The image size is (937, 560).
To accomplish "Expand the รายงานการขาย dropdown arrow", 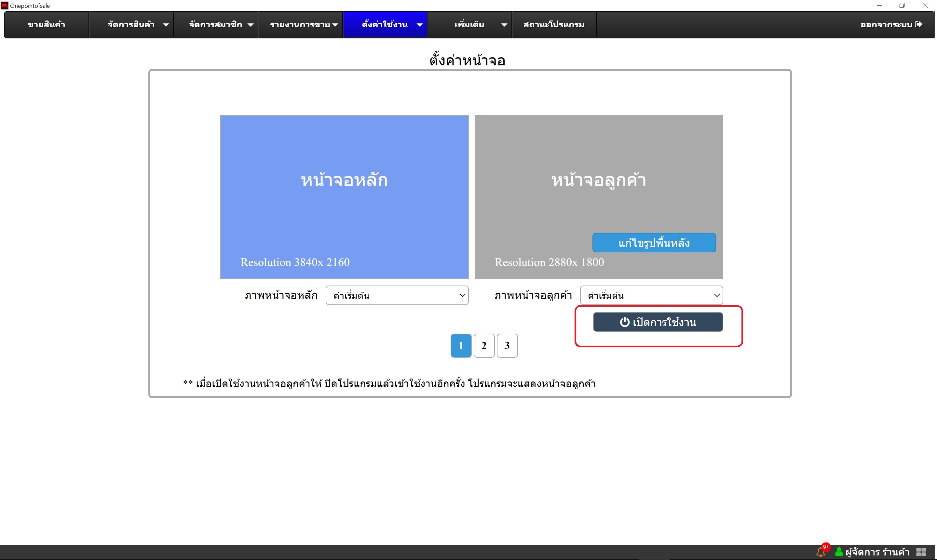I will tap(335, 25).
